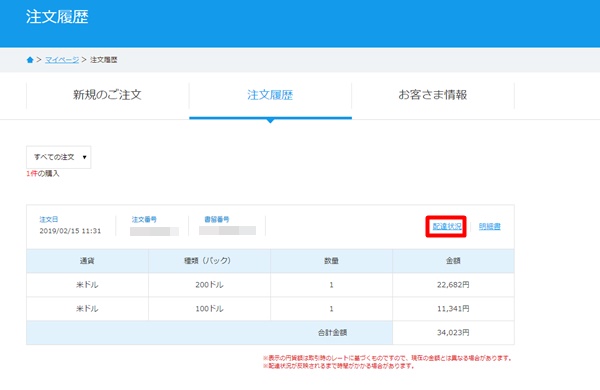This screenshot has height=390, width=600.
Task: Click 米ドル in the 200ドル row
Action: tap(87, 285)
